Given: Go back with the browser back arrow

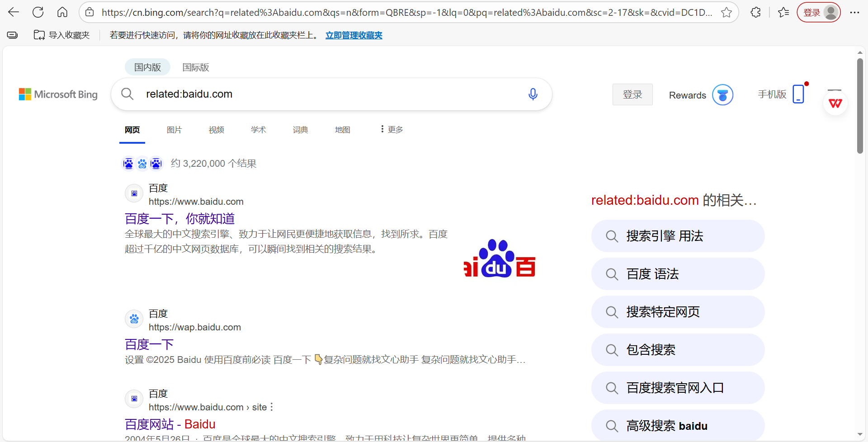Looking at the screenshot, I should [14, 12].
